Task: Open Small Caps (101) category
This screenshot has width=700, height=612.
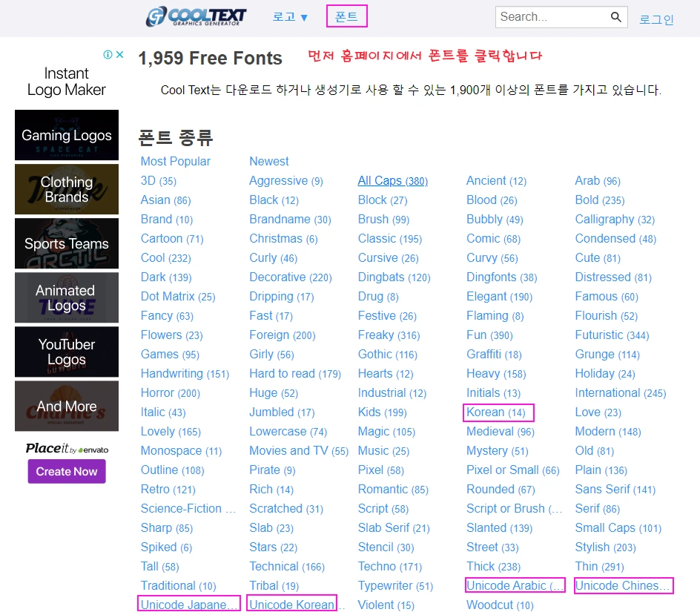Action: tap(618, 528)
